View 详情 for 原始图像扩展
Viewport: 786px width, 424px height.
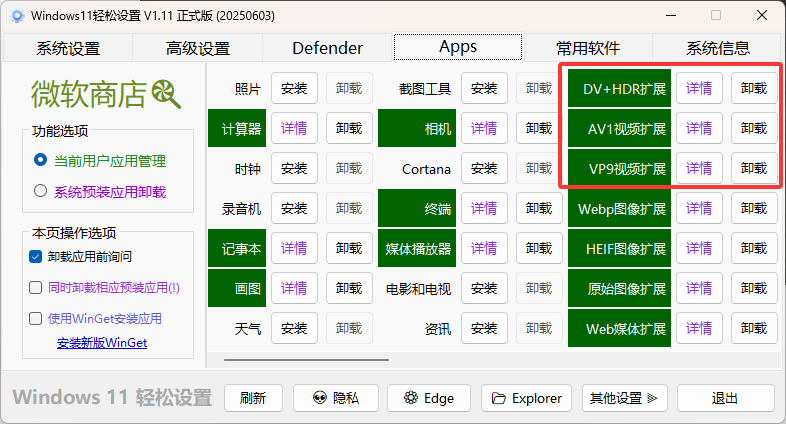[699, 288]
